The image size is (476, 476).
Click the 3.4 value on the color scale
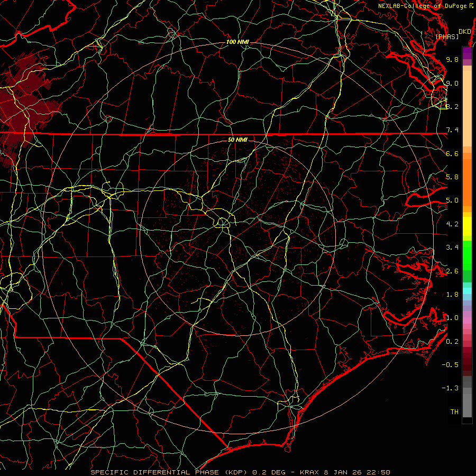click(x=452, y=248)
